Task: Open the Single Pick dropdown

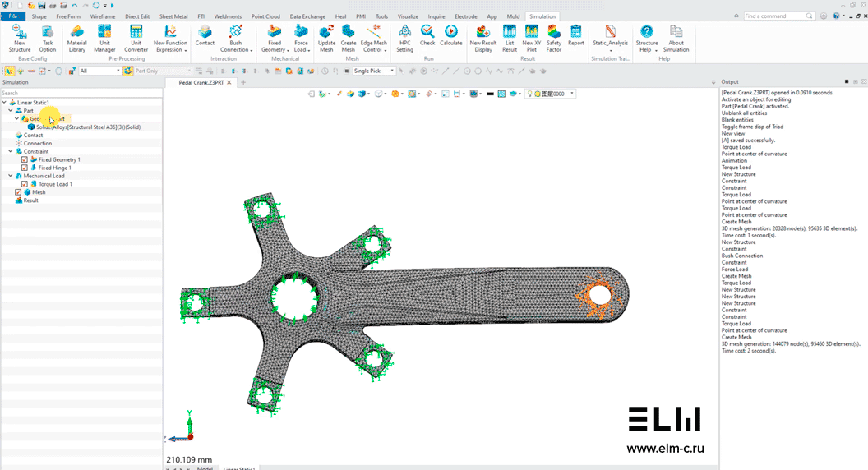Action: click(x=374, y=71)
